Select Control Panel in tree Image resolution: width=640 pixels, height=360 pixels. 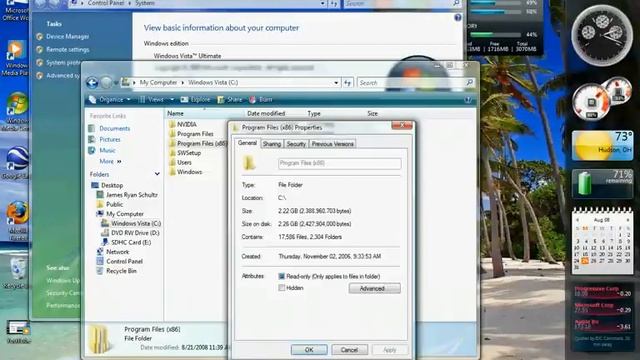click(120, 262)
